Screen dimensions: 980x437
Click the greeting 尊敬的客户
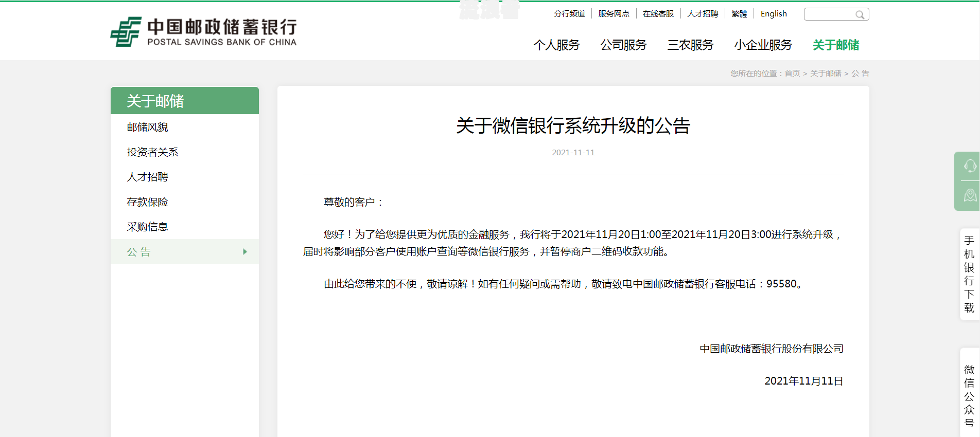pyautogui.click(x=349, y=203)
